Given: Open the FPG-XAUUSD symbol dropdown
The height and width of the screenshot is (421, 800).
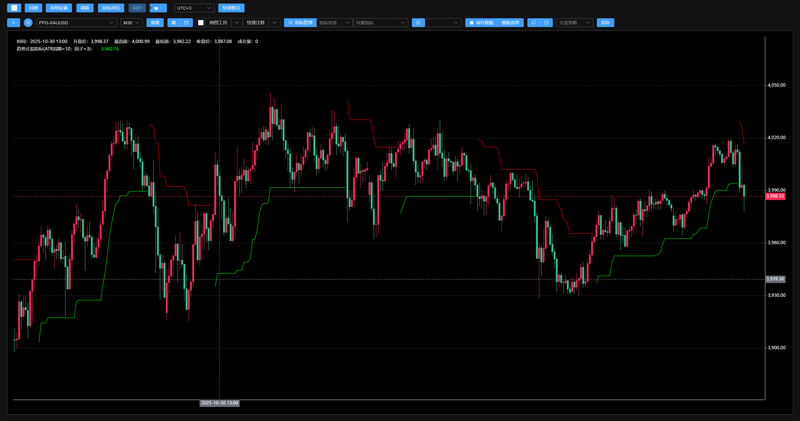Looking at the screenshot, I should tap(76, 22).
